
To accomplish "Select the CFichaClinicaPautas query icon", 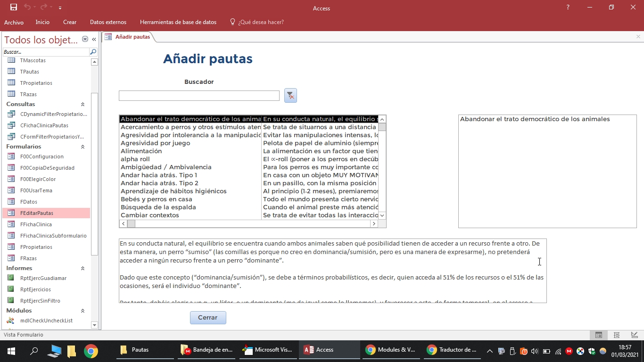I will click(x=12, y=125).
